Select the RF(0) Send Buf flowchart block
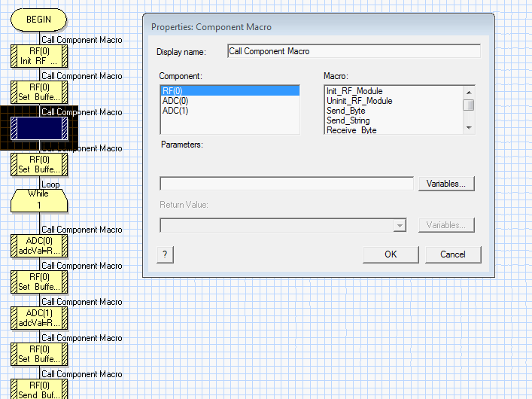Viewport: 532px width, 399px height. pyautogui.click(x=39, y=389)
